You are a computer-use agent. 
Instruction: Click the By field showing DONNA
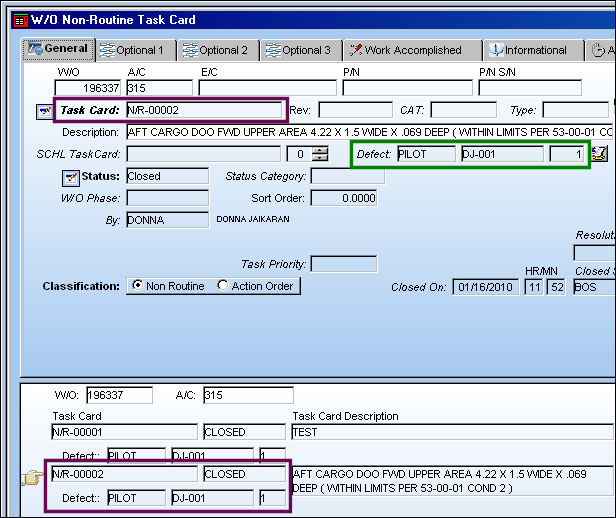pyautogui.click(x=167, y=220)
